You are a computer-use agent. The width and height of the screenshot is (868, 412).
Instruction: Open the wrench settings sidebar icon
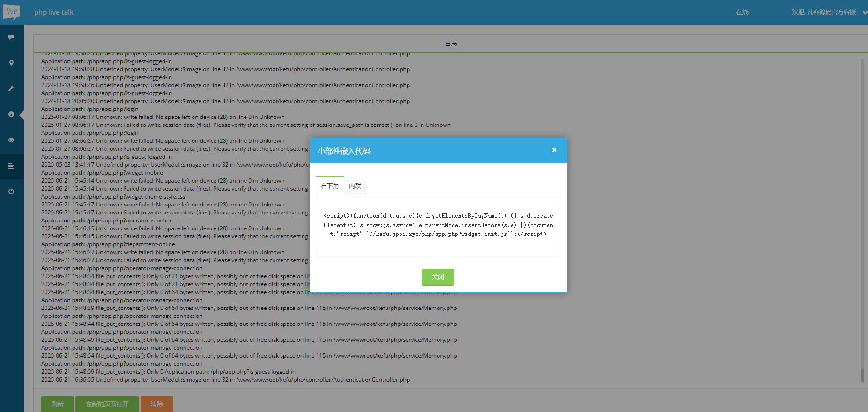11,88
